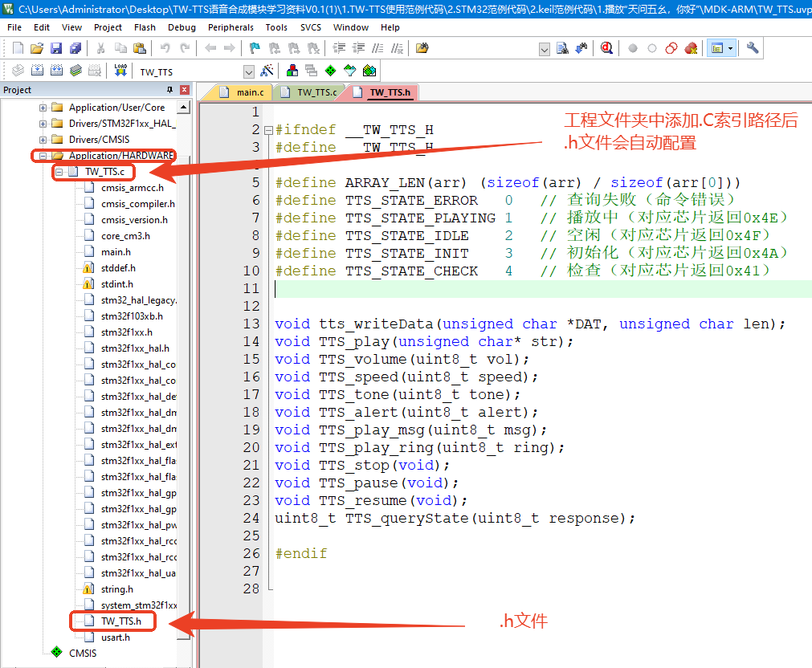
Task: Insert a bookmark using the blue flag icon
Action: coord(255,48)
